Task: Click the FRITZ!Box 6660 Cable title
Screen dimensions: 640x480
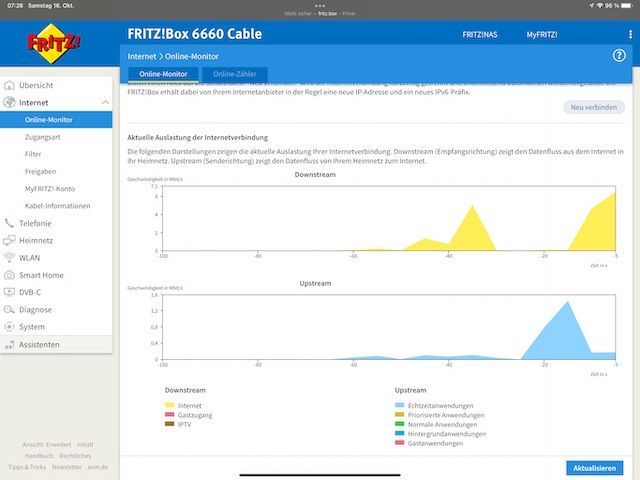Action: click(195, 34)
